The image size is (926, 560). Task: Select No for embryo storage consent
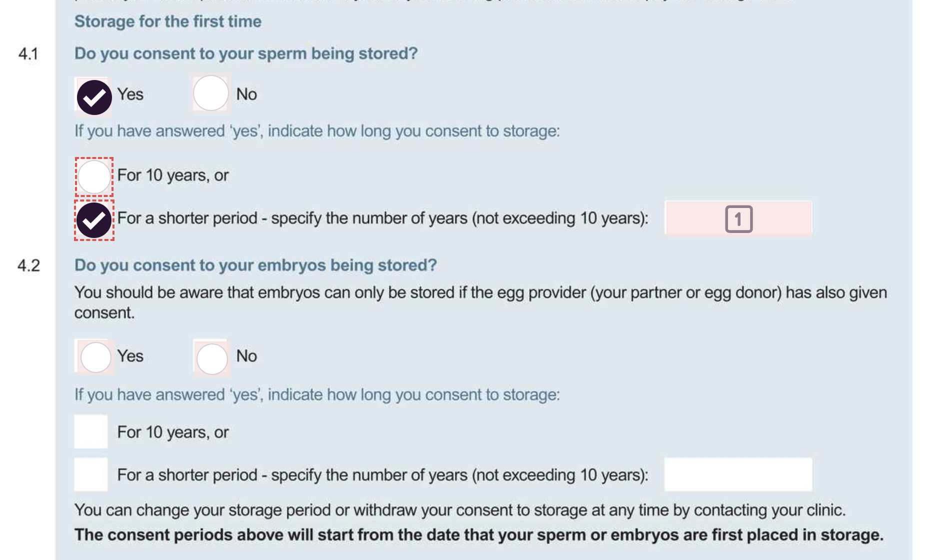click(x=212, y=358)
